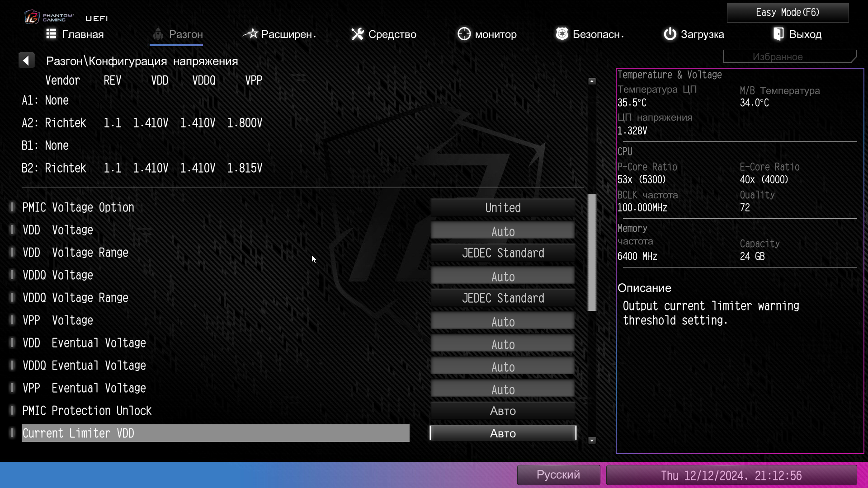Click the Главная list icon
868x488 pixels.
(x=51, y=34)
